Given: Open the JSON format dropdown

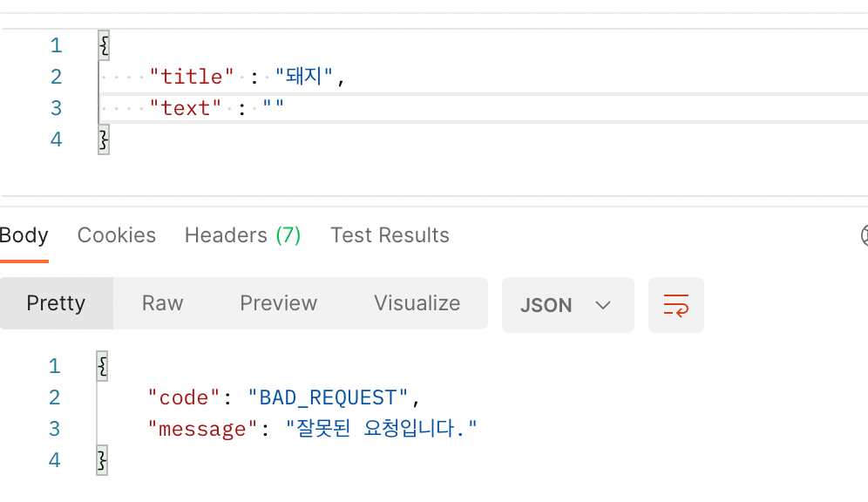Looking at the screenshot, I should (567, 305).
